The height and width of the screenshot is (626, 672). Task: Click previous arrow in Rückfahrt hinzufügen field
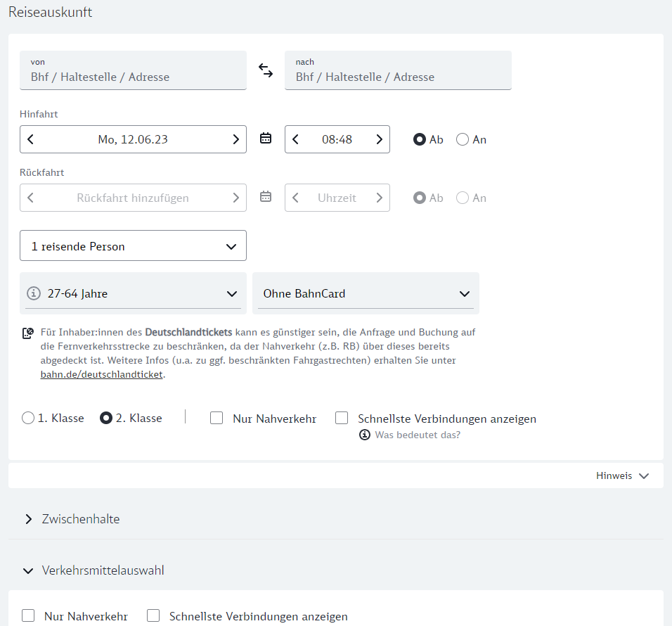point(30,198)
